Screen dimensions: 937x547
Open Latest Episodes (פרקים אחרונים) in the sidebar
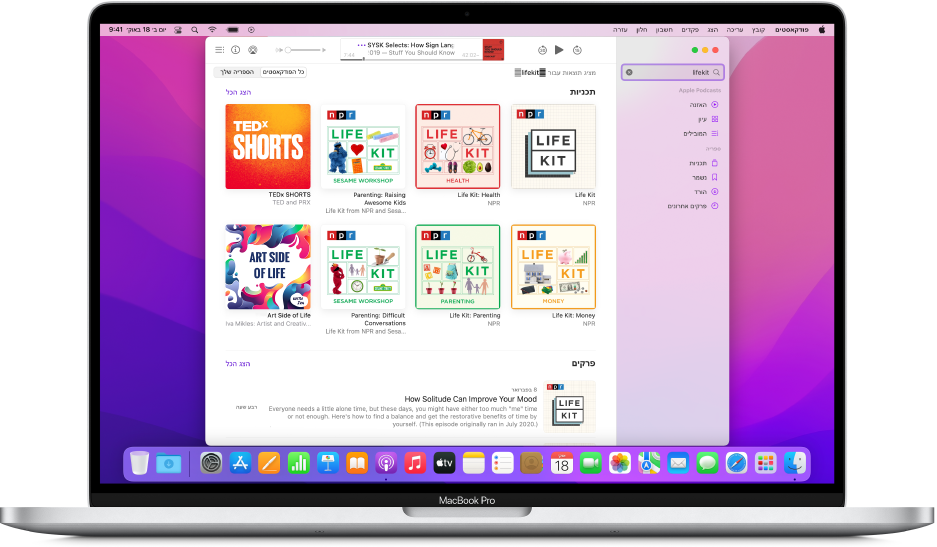tap(693, 206)
